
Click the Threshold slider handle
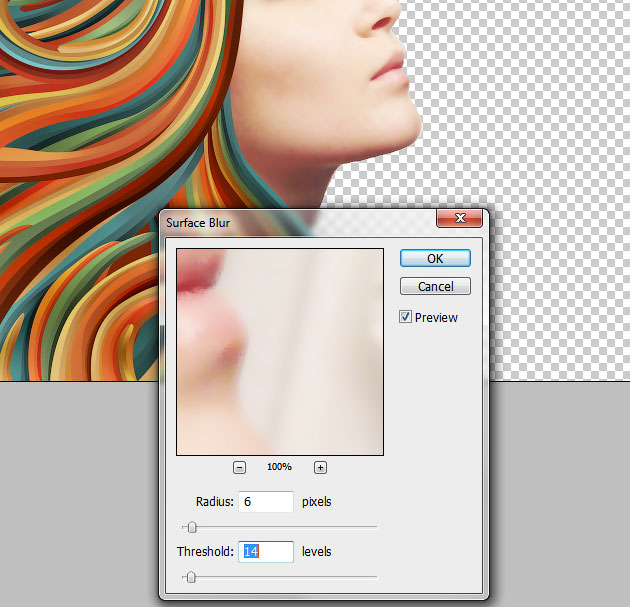click(191, 577)
